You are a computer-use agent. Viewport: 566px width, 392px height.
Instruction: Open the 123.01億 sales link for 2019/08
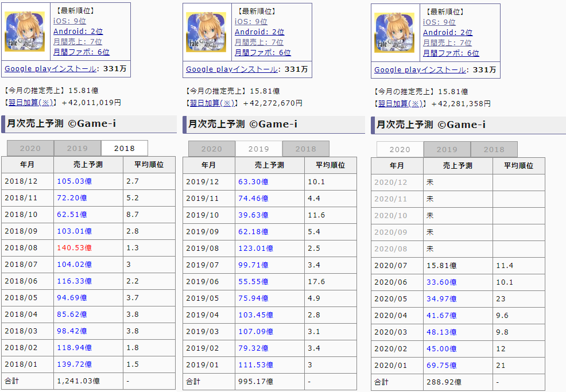[x=255, y=249]
